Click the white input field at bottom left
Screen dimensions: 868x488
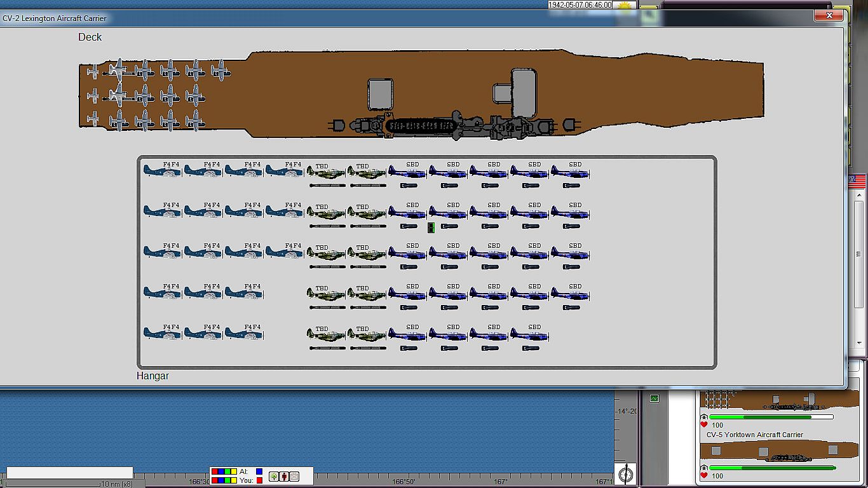coord(70,473)
